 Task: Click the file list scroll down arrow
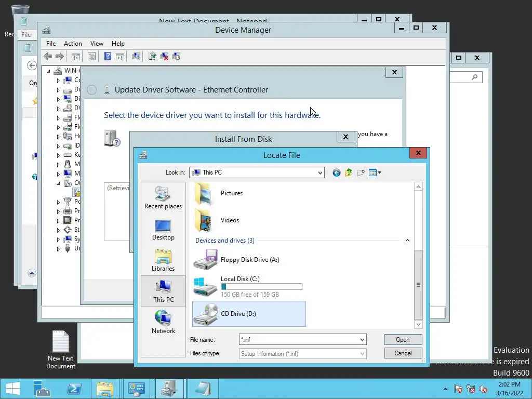(x=418, y=324)
